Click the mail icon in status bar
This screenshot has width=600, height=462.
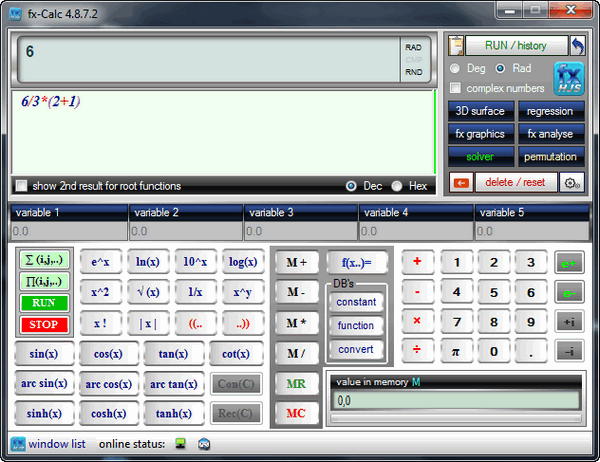204,444
